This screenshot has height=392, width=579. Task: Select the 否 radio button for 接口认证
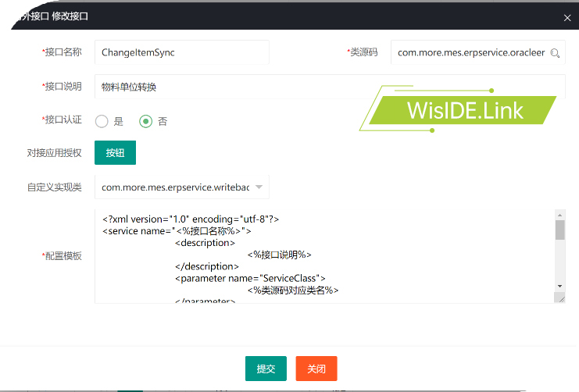point(145,121)
